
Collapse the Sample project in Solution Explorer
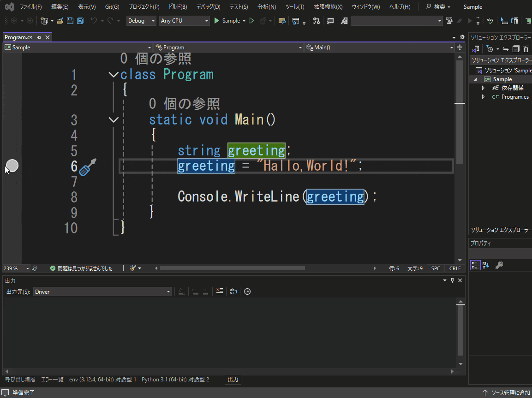pos(475,79)
